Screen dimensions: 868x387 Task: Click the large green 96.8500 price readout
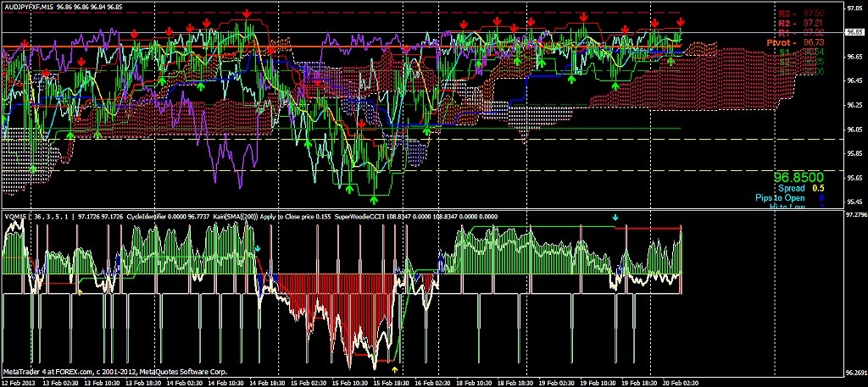pos(798,178)
